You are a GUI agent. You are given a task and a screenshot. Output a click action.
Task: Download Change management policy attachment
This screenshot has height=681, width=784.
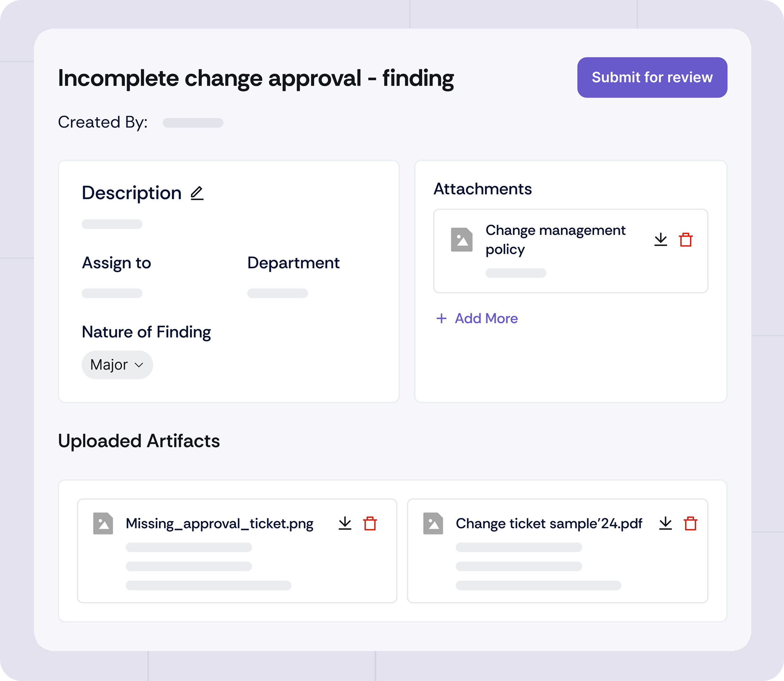click(660, 239)
